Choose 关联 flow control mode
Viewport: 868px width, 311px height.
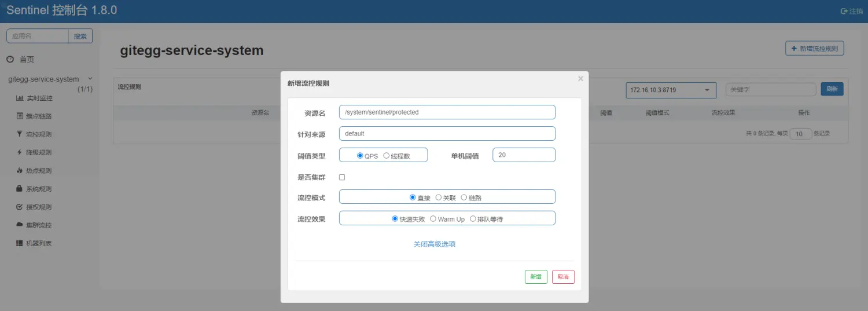click(438, 197)
